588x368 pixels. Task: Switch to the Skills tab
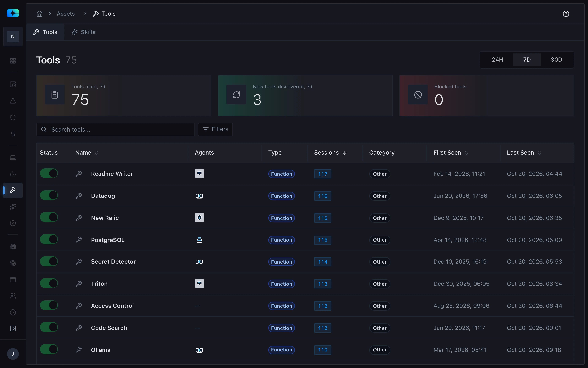point(83,32)
